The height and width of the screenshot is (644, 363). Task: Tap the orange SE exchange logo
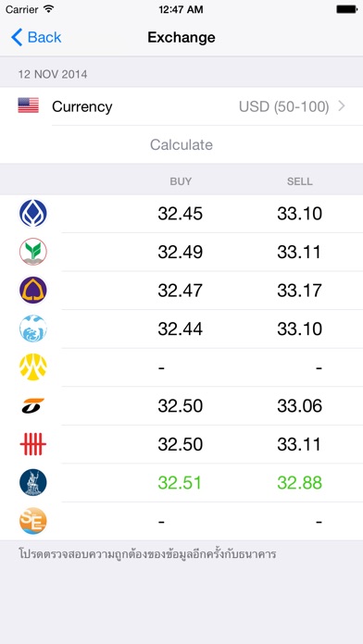coord(33,521)
